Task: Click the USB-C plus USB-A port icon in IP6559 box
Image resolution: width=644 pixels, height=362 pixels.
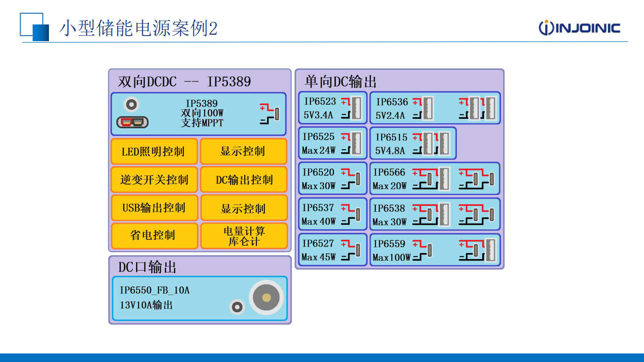Action: click(x=477, y=250)
